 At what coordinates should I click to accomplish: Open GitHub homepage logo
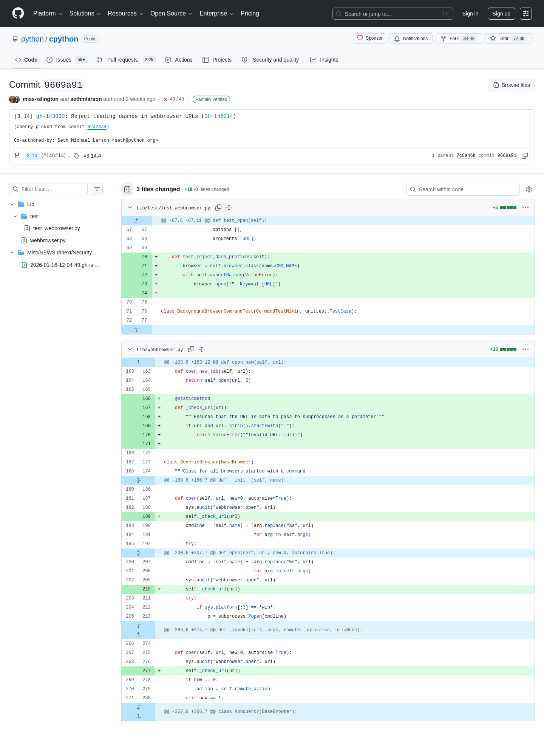click(18, 13)
